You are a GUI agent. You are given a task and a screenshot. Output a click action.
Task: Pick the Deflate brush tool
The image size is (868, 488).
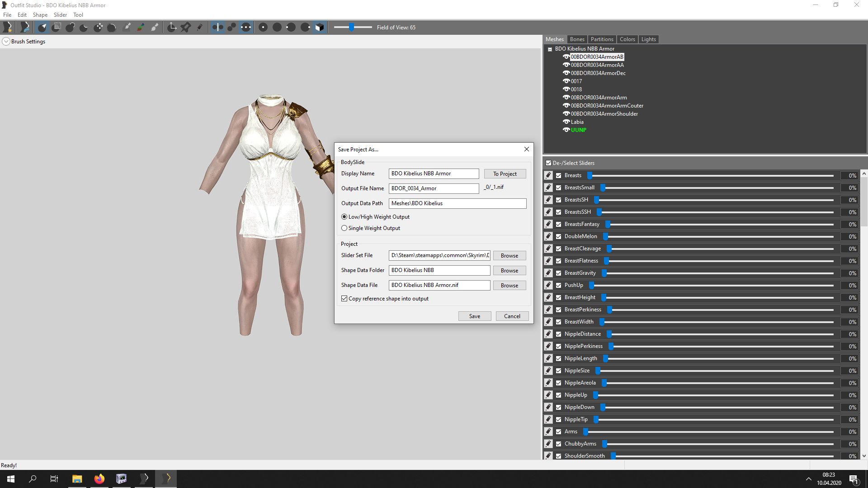[84, 27]
